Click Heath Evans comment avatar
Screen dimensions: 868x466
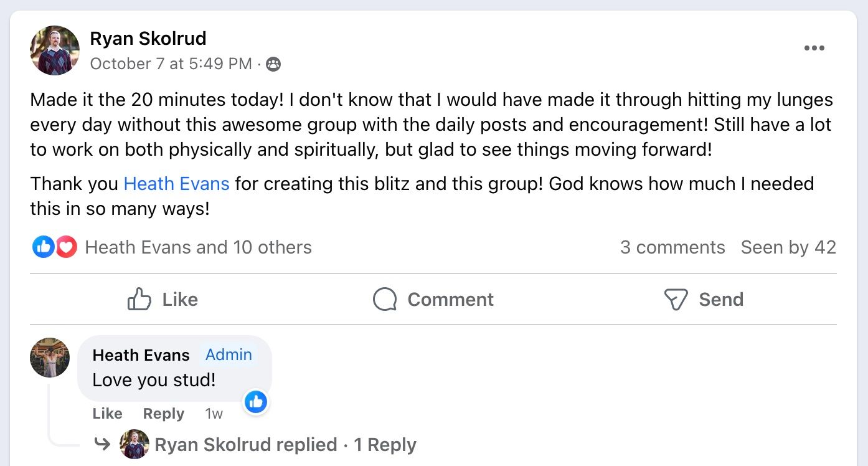click(x=50, y=358)
